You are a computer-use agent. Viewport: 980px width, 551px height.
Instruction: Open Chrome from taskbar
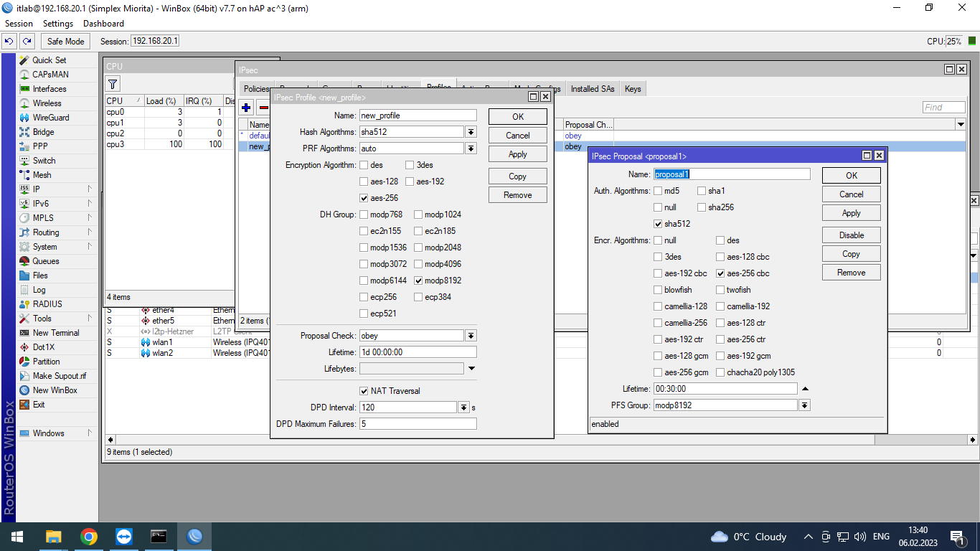(89, 537)
